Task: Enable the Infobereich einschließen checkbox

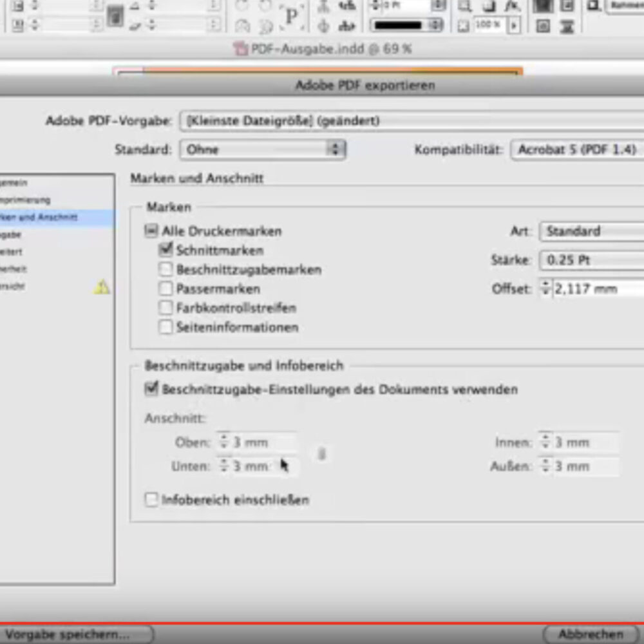Action: click(151, 500)
